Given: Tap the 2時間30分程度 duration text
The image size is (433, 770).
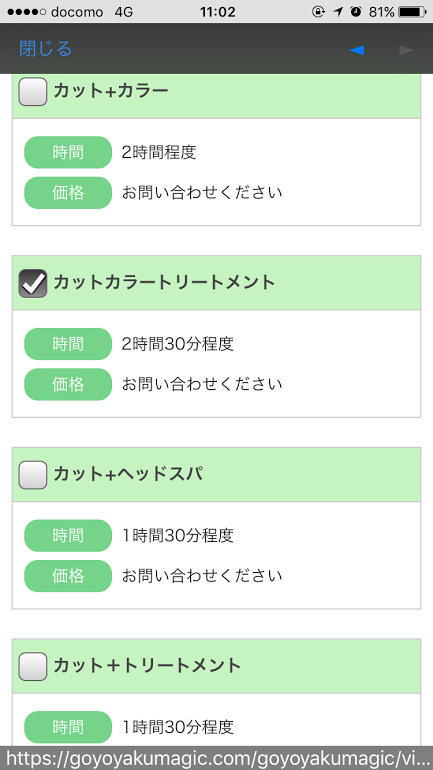Looking at the screenshot, I should pyautogui.click(x=178, y=344).
